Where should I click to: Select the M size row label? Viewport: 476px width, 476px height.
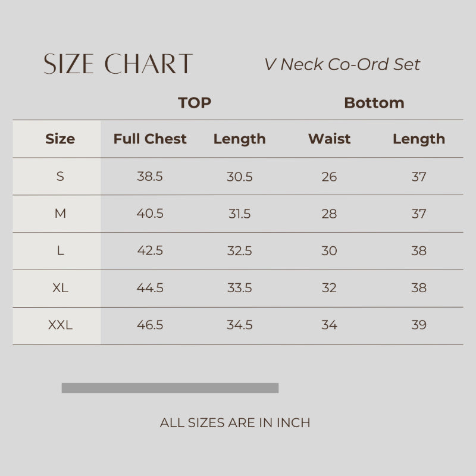click(x=60, y=214)
